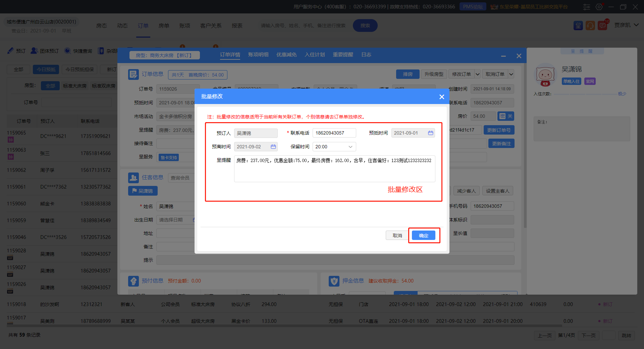The height and width of the screenshot is (349, 644).
Task: Click the 更新备注 button
Action: (501, 144)
